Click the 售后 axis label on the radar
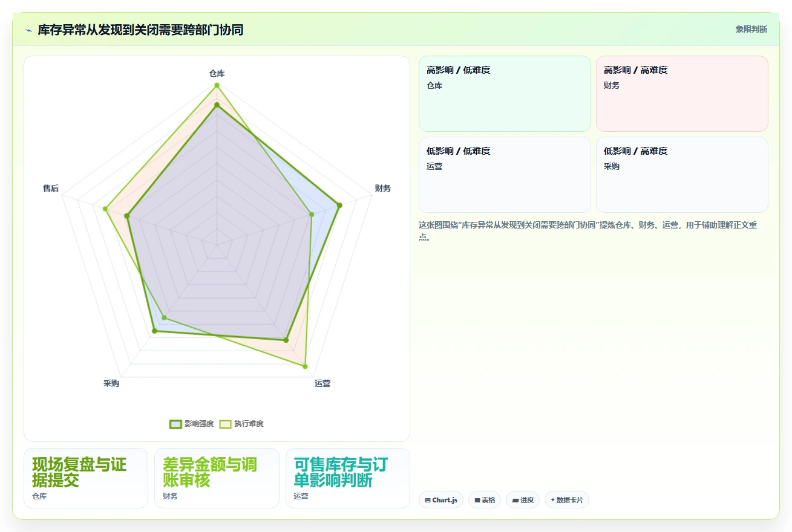The image size is (792, 532). (51, 189)
